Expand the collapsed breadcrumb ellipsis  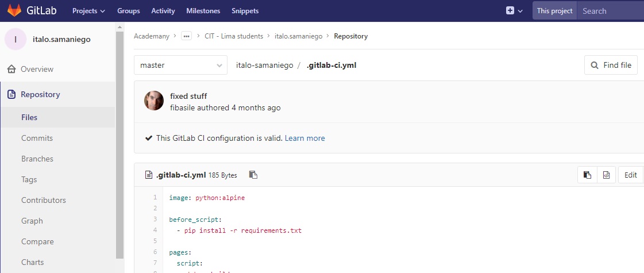pyautogui.click(x=187, y=36)
